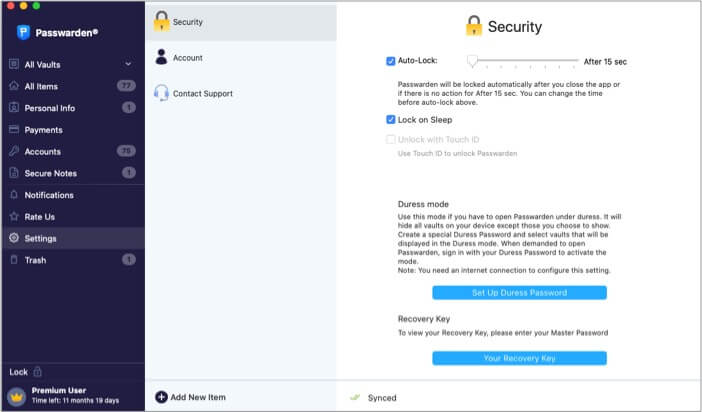This screenshot has height=412, width=702.
Task: Click the Auto-Lock slider thumb
Action: [x=472, y=61]
